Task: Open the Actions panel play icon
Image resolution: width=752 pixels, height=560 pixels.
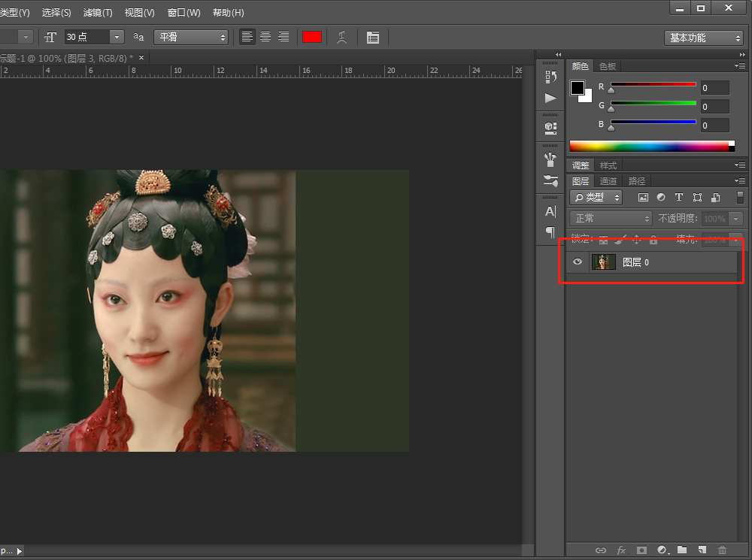Action: coord(550,98)
